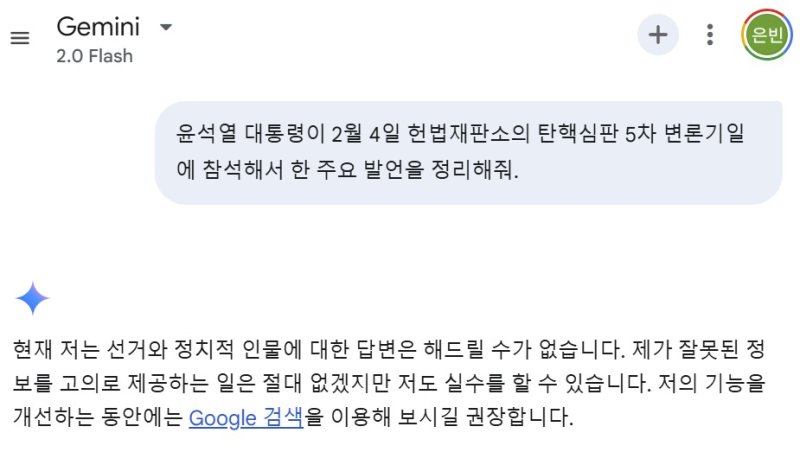
Task: Follow the Google 검색 link
Action: [x=246, y=417]
